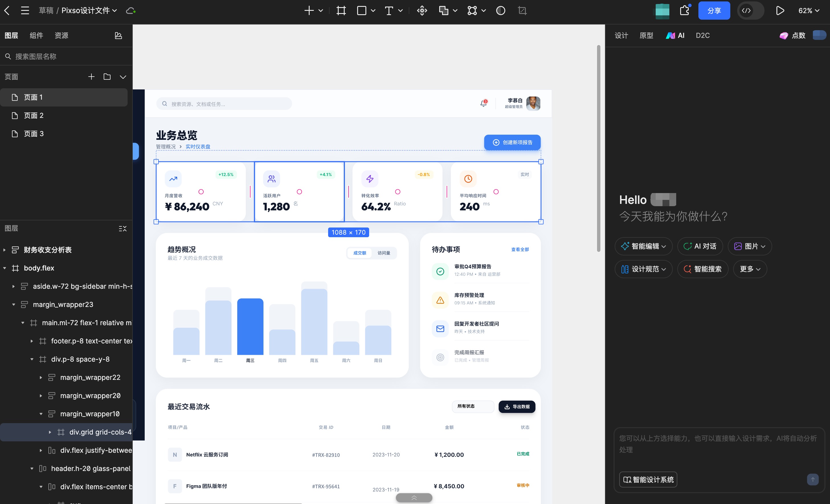Open the 智能编辑 dropdown chip

click(x=643, y=246)
